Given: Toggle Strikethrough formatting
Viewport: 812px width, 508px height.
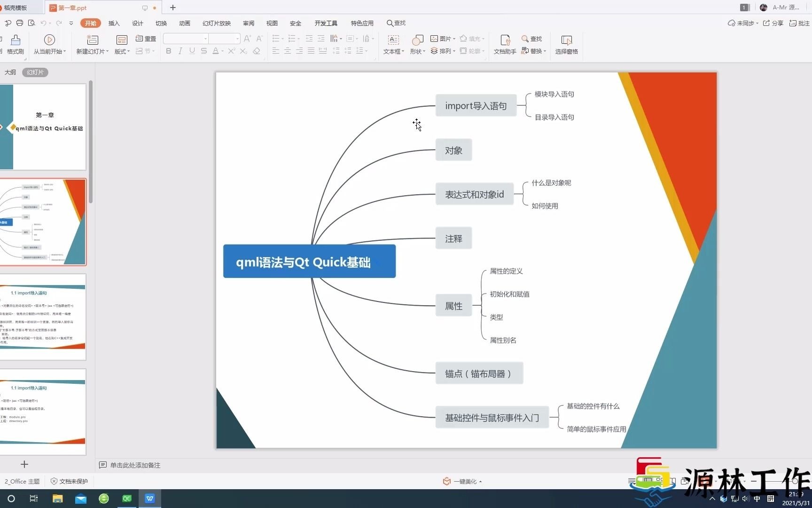Looking at the screenshot, I should tap(204, 51).
